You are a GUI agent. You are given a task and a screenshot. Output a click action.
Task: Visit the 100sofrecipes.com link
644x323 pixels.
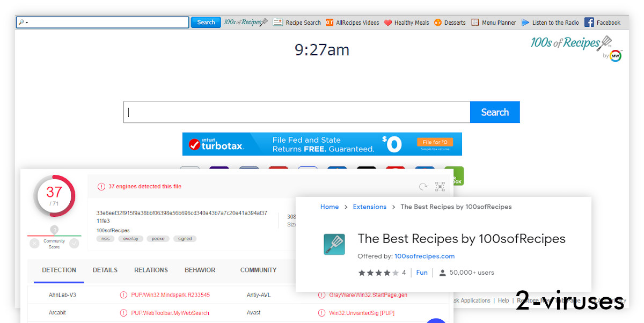point(425,256)
